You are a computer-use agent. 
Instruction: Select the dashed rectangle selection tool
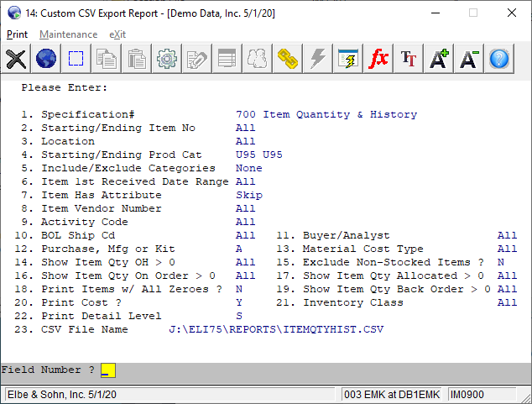[76, 59]
